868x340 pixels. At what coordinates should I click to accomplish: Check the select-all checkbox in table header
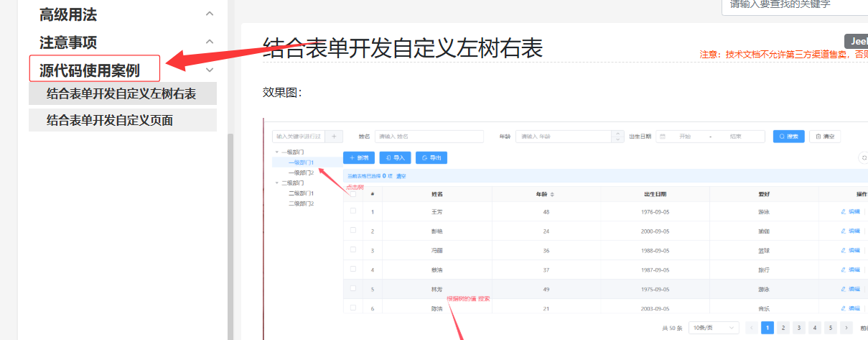(353, 194)
